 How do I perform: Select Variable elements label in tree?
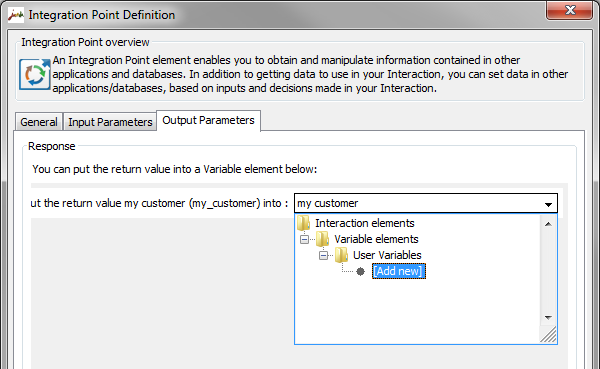(376, 239)
